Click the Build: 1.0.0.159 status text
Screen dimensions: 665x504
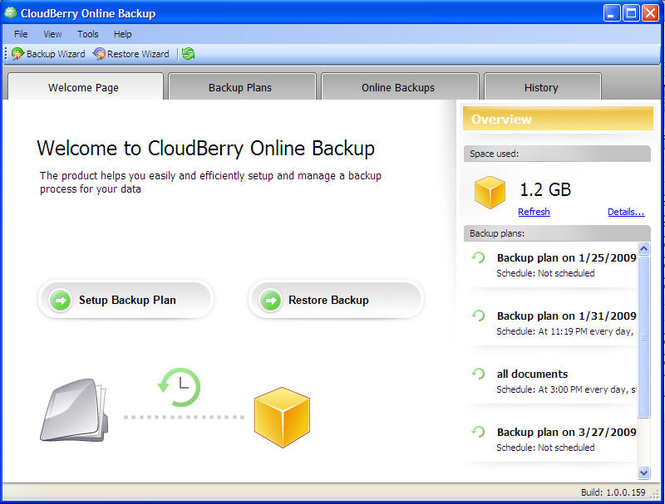coord(613,493)
